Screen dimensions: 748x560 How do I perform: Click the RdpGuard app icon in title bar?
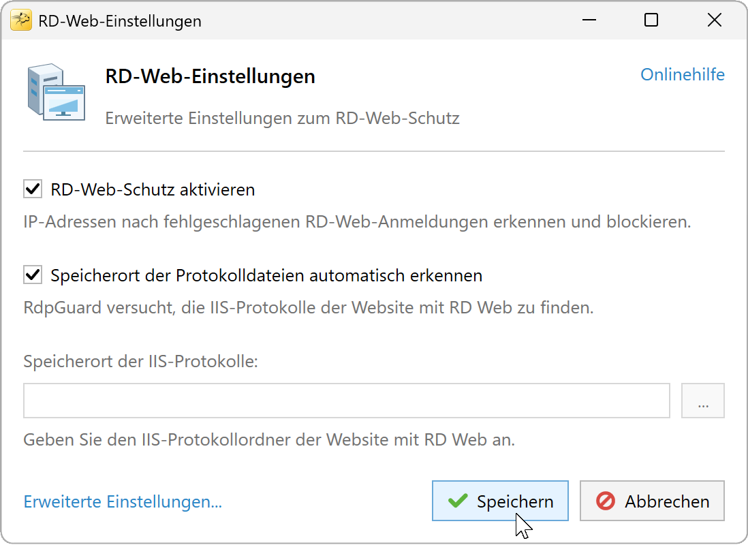coord(21,20)
